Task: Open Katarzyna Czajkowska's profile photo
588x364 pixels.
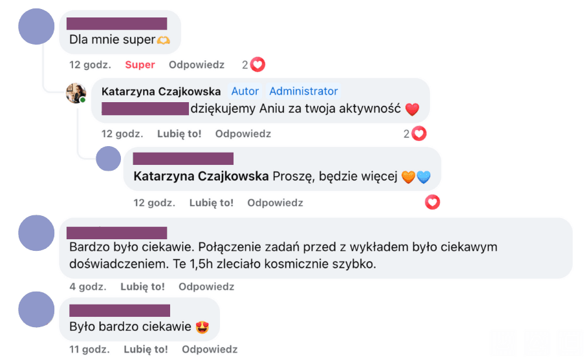Action: tap(76, 93)
